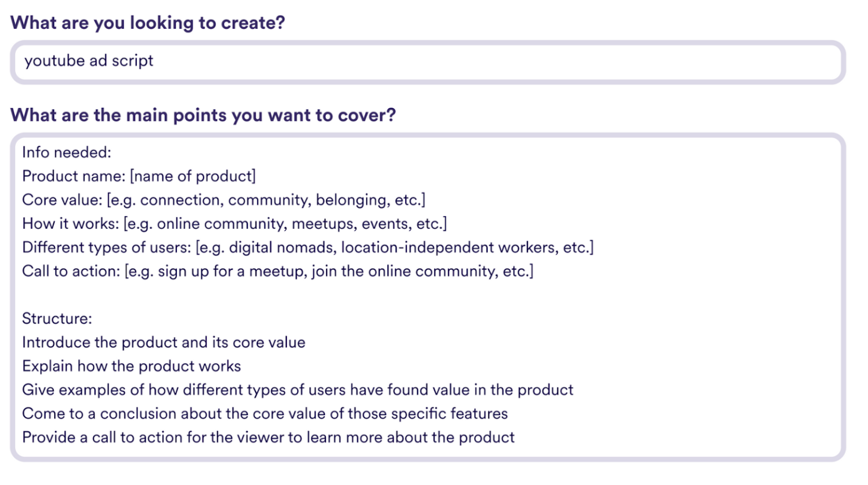Click the "Give examples of how different types" line
868x485 pixels.
tap(298, 390)
